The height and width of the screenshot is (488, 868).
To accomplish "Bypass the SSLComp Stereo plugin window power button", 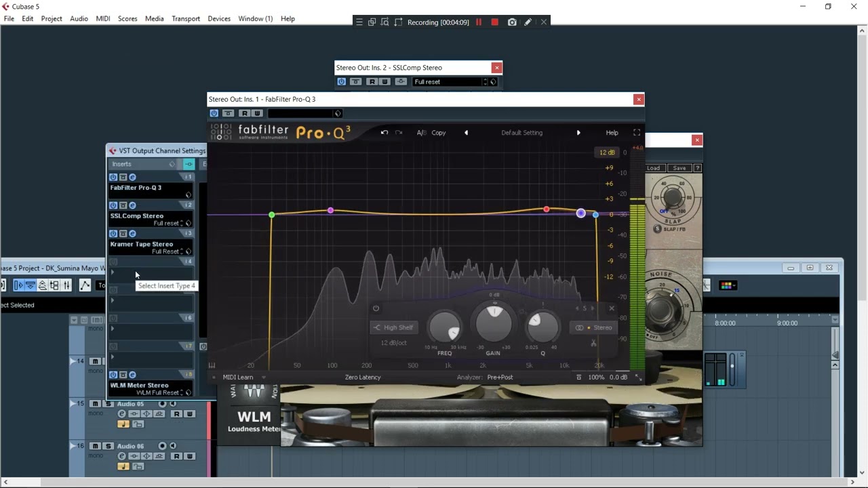I will pyautogui.click(x=342, y=81).
